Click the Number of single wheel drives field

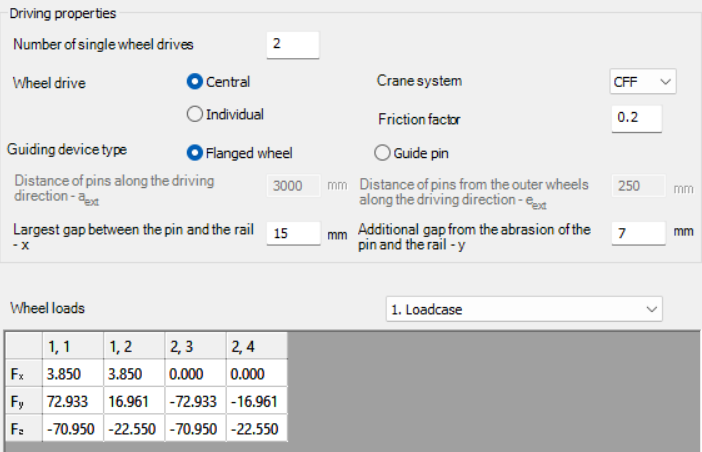(x=293, y=44)
